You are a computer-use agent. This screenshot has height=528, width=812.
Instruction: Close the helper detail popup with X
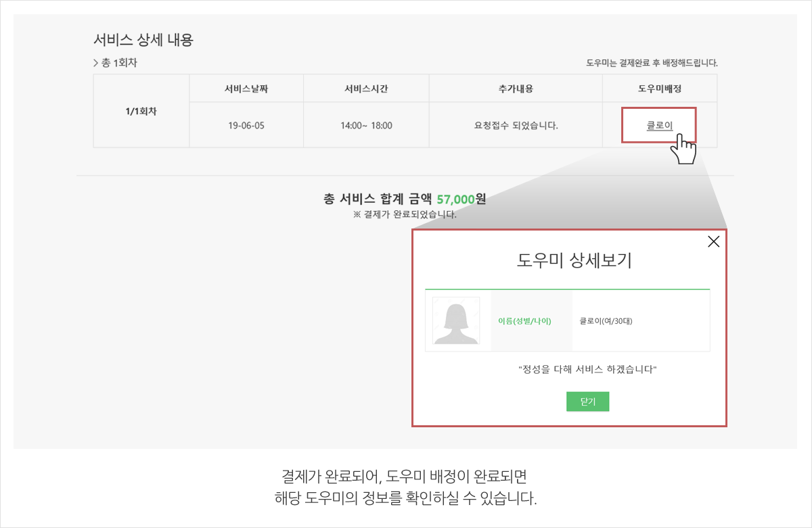point(713,242)
